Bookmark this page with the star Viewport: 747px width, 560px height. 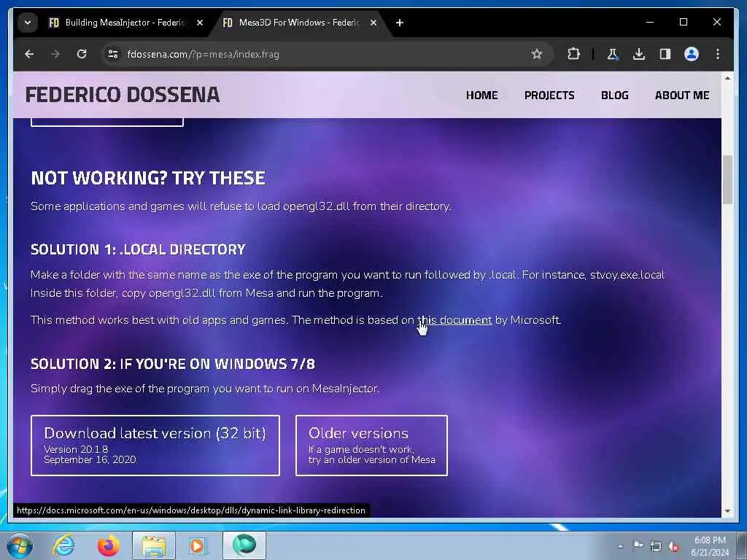pos(537,54)
